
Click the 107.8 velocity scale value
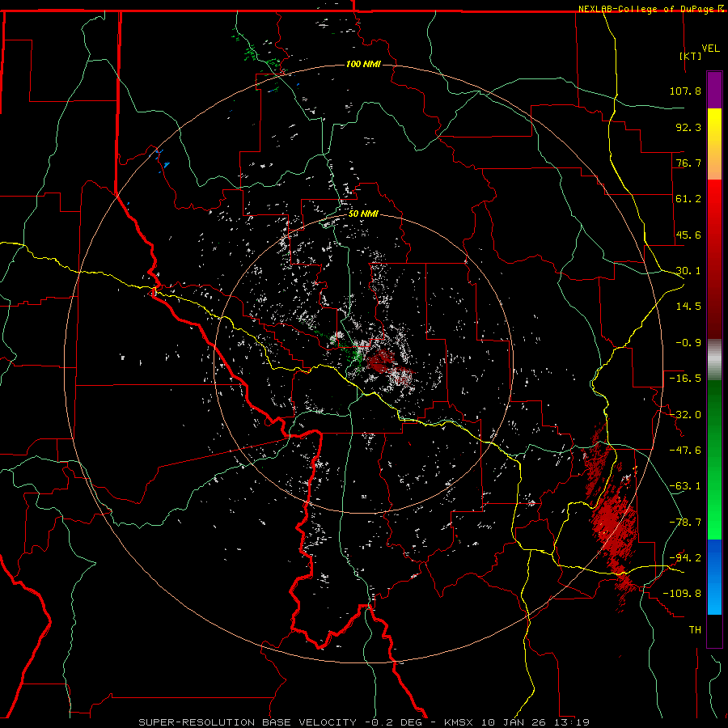pyautogui.click(x=685, y=91)
